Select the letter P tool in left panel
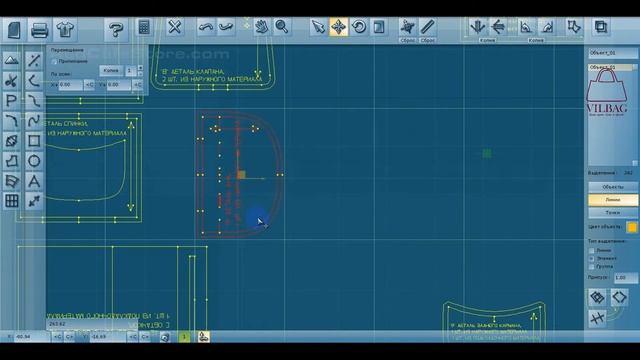 [11, 101]
